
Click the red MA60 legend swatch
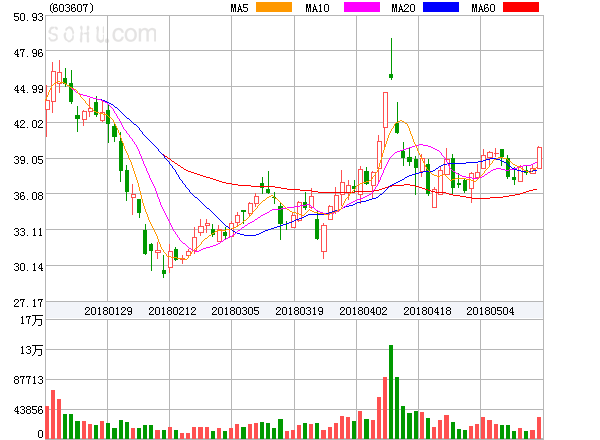click(521, 7)
